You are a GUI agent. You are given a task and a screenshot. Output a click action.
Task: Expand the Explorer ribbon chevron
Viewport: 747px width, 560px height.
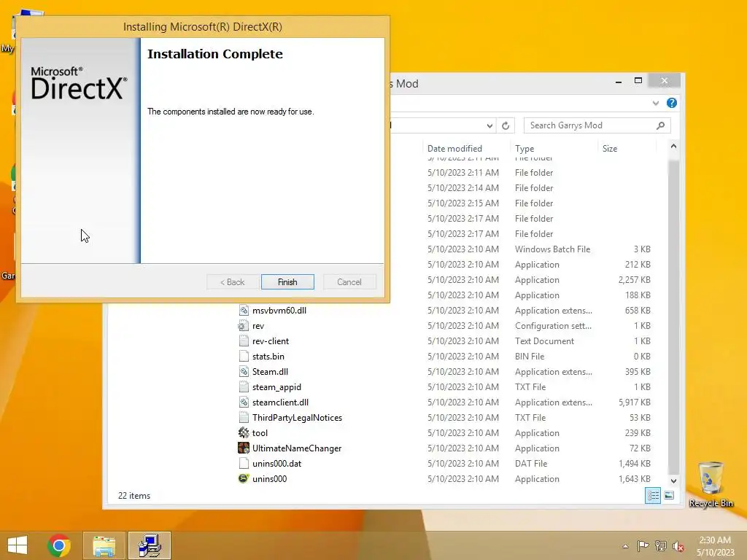[x=656, y=103]
